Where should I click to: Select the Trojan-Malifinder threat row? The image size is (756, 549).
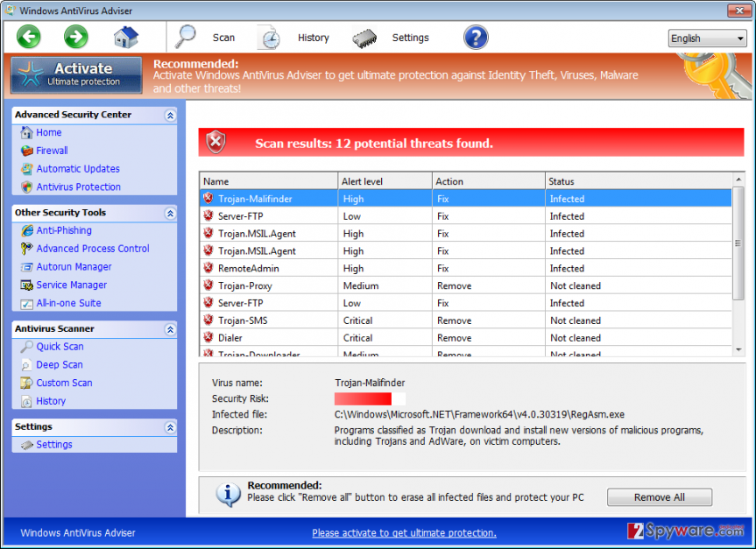pyautogui.click(x=466, y=199)
